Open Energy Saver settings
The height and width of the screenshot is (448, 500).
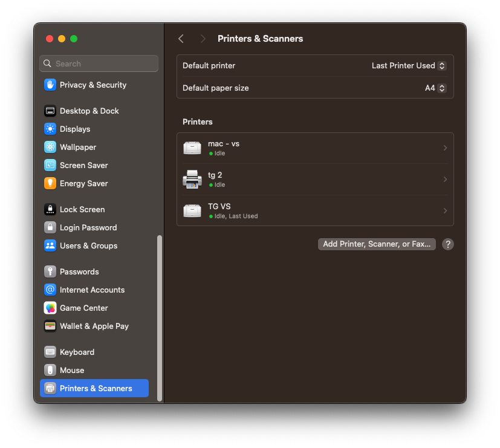click(x=94, y=183)
